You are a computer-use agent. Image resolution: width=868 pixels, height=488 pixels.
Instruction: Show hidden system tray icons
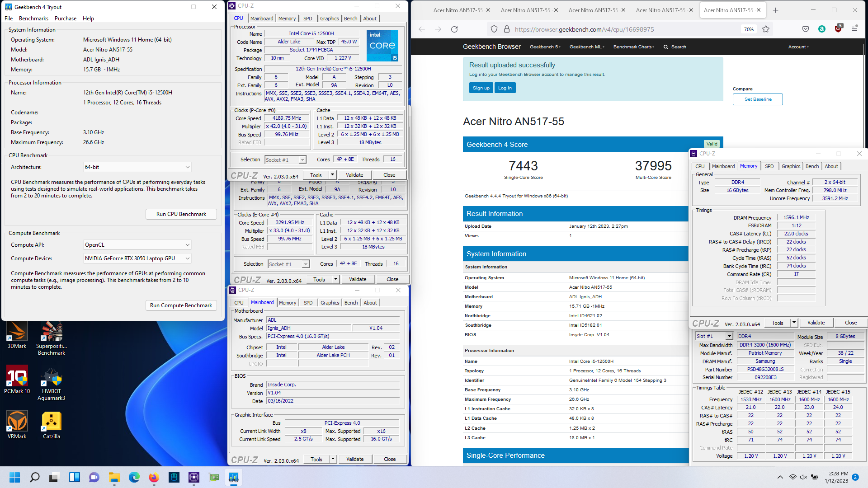pyautogui.click(x=780, y=477)
